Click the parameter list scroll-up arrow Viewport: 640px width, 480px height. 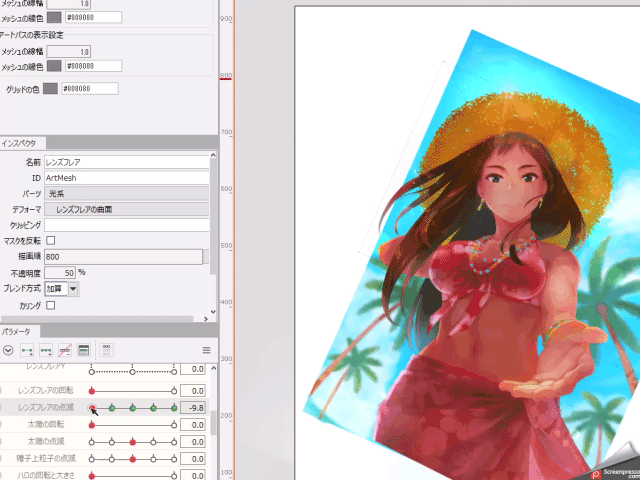(213, 368)
